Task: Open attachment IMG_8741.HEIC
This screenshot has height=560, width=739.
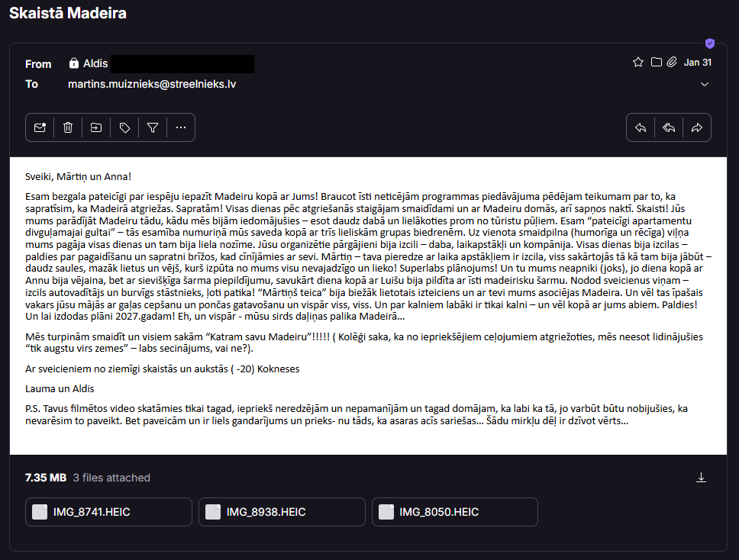Action: [x=109, y=512]
